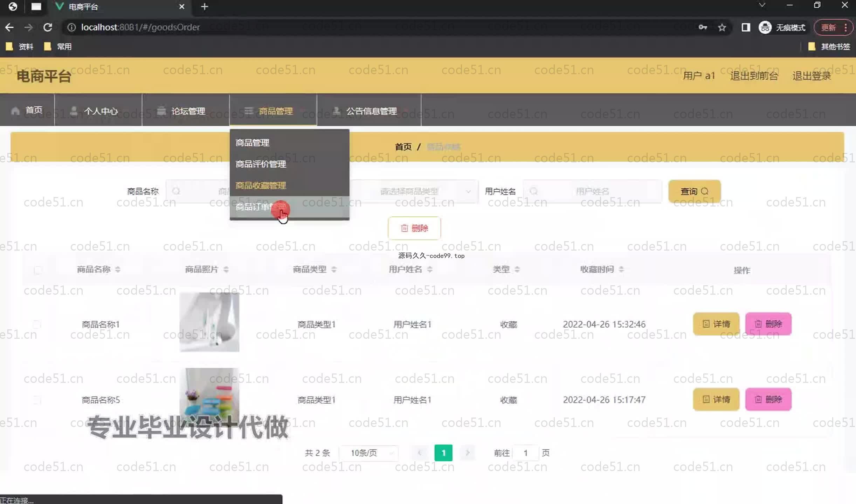Click the 首页 breadcrumb link
This screenshot has width=856, height=504.
click(x=403, y=147)
